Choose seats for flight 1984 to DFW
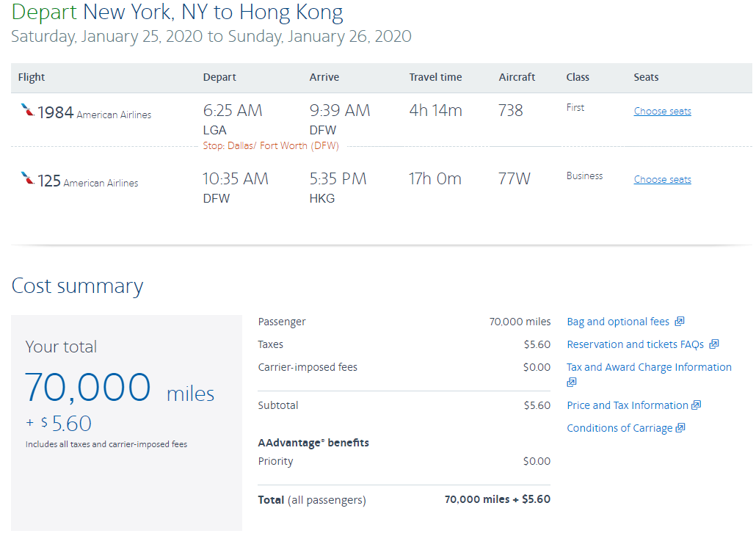The width and height of the screenshot is (756, 536). click(x=662, y=112)
